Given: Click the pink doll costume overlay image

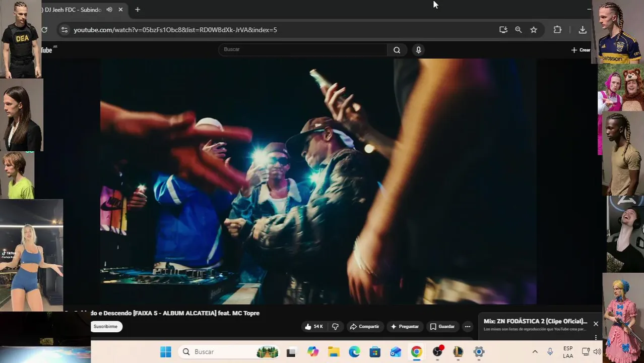Looking at the screenshot, I should (623, 319).
